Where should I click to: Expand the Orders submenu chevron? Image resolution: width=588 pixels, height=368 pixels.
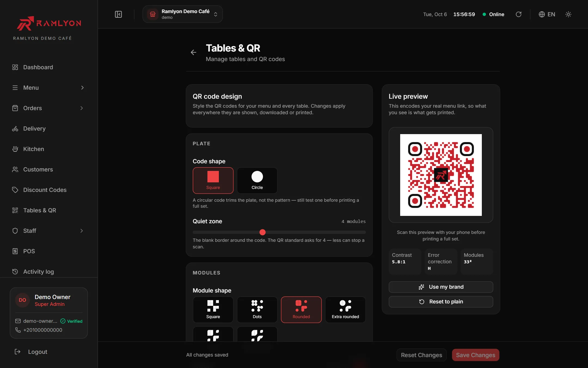click(81, 108)
